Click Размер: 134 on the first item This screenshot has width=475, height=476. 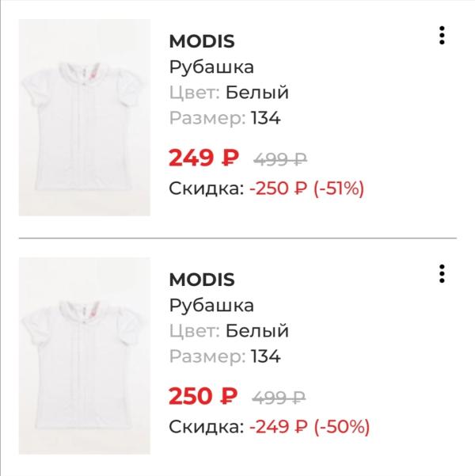(x=225, y=118)
